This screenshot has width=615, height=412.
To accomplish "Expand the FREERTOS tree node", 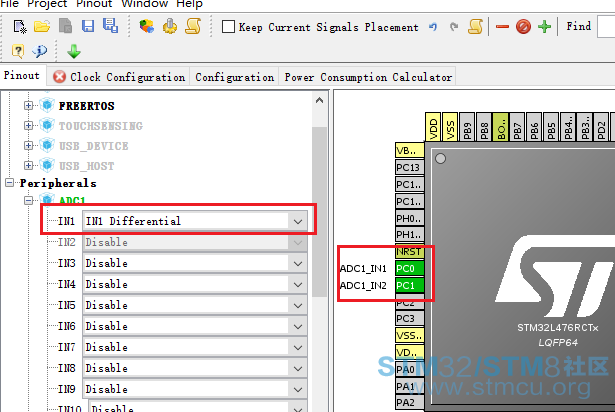I will tap(28, 106).
